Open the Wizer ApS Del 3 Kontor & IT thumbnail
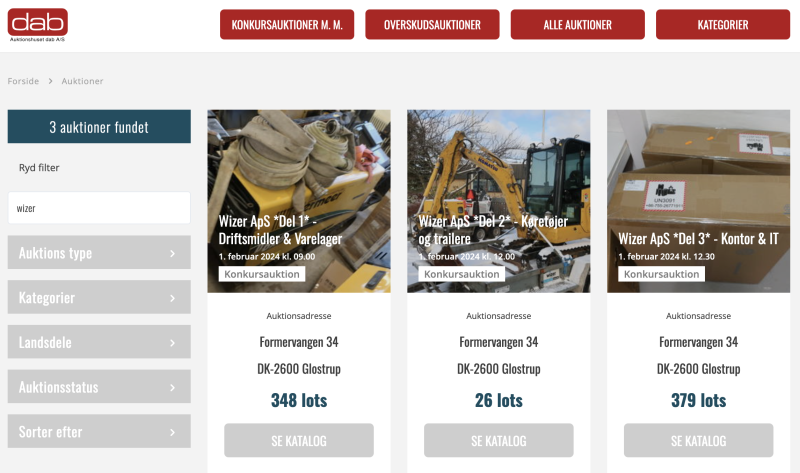Image resolution: width=800 pixels, height=473 pixels. click(x=698, y=201)
